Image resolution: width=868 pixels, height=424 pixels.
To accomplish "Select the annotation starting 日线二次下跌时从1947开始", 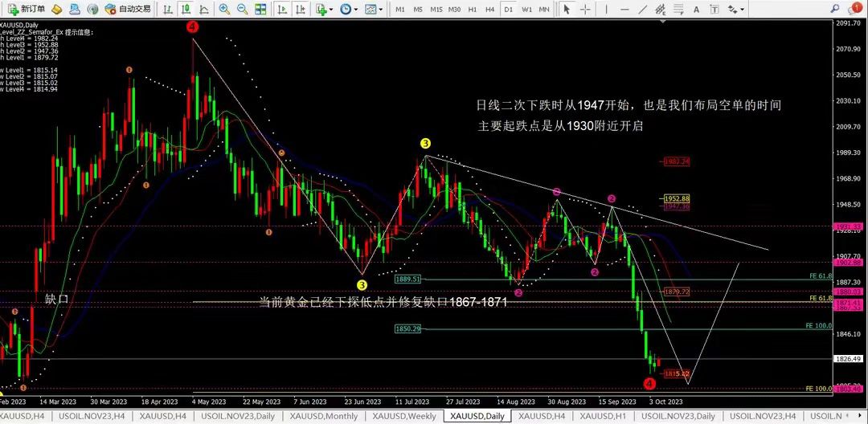I will coord(629,105).
